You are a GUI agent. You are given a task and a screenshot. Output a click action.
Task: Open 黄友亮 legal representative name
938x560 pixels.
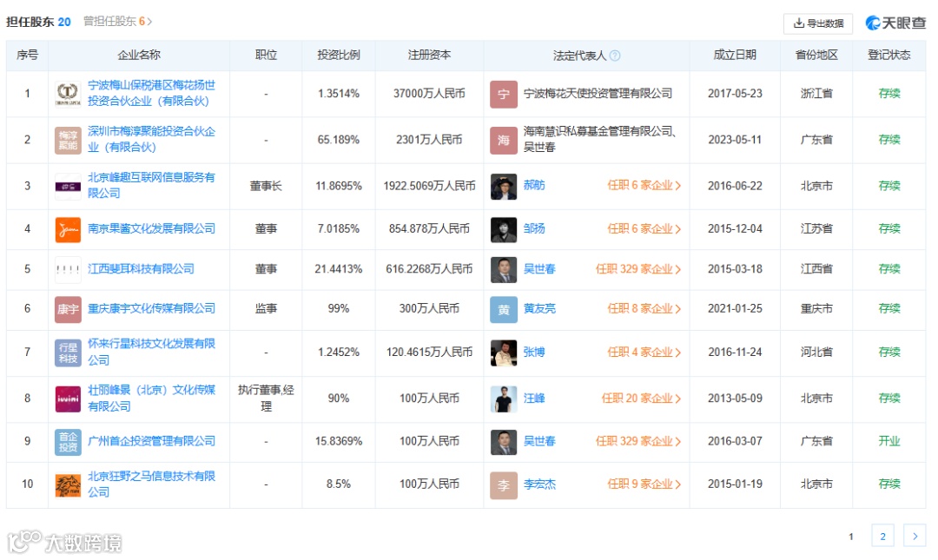(539, 309)
